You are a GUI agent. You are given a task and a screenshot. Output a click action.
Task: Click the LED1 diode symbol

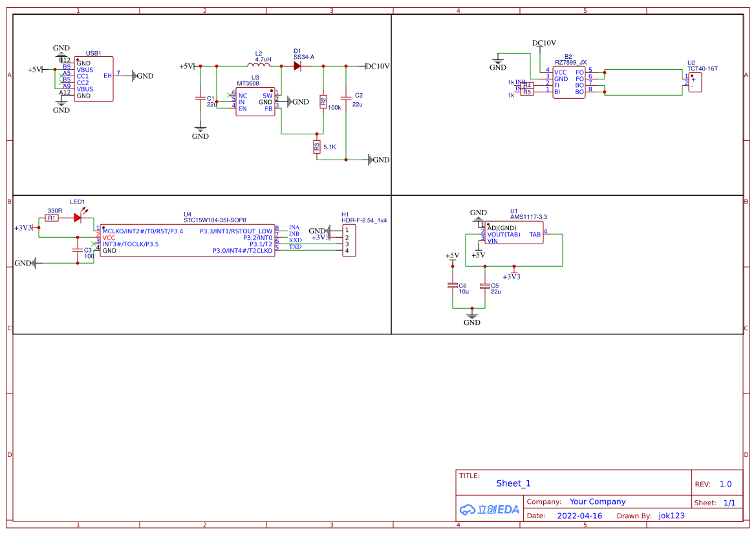tap(78, 218)
